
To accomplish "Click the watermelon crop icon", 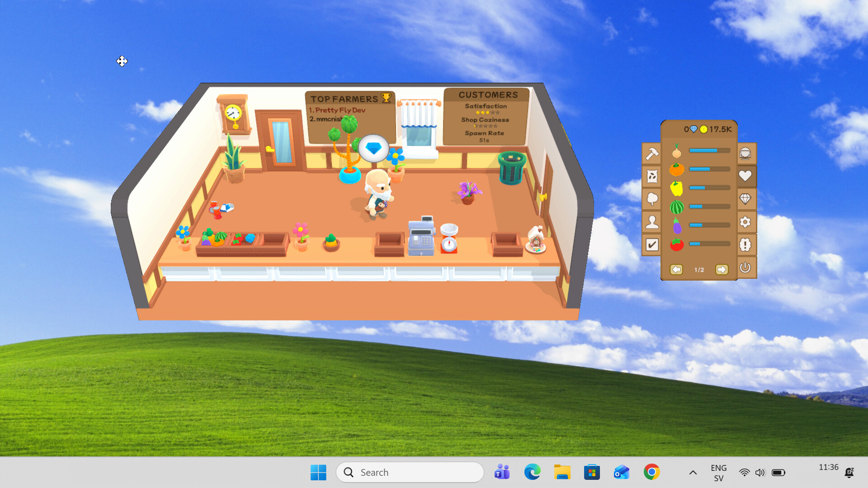I will click(x=677, y=207).
